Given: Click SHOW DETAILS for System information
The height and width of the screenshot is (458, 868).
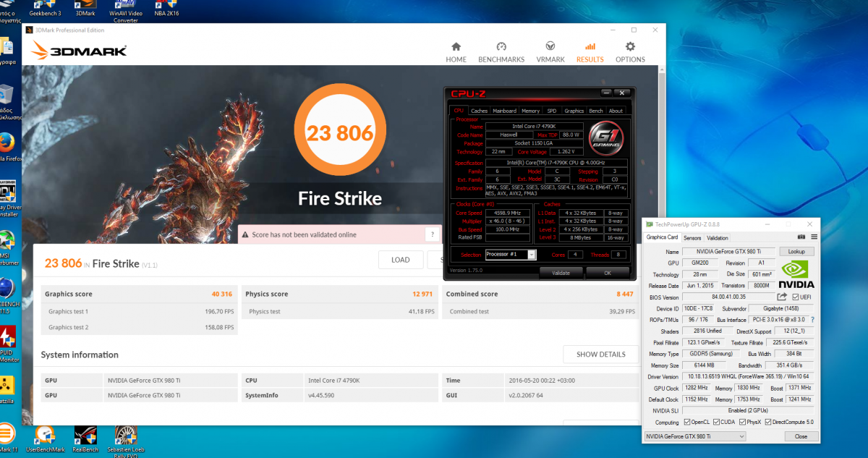Looking at the screenshot, I should coord(600,355).
